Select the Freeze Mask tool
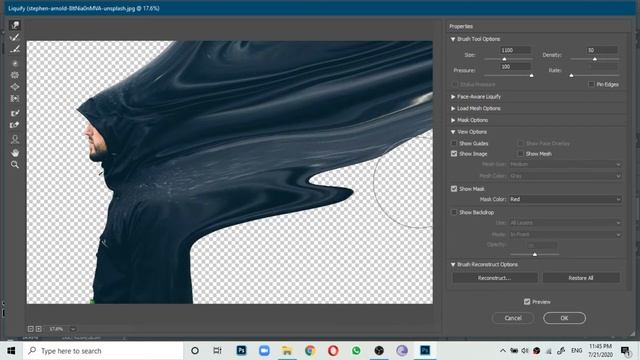Screen dimensions: 640x360 (15, 113)
